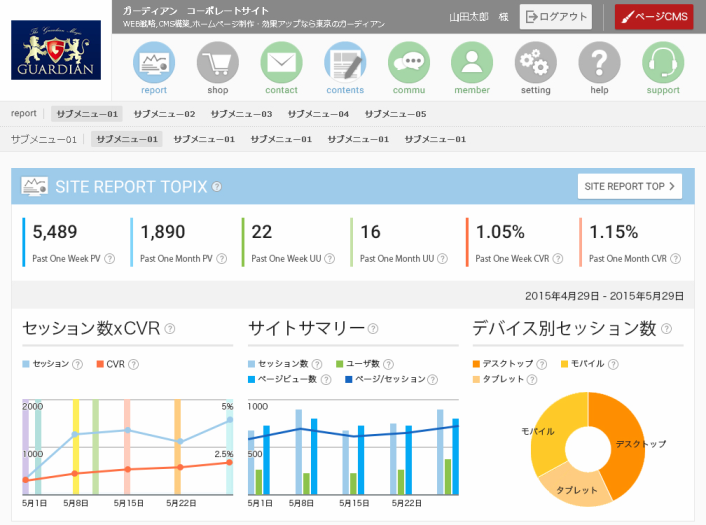706x525 pixels.
Task: Select サブメニュー-01 in the report submenu row
Action: (87, 114)
